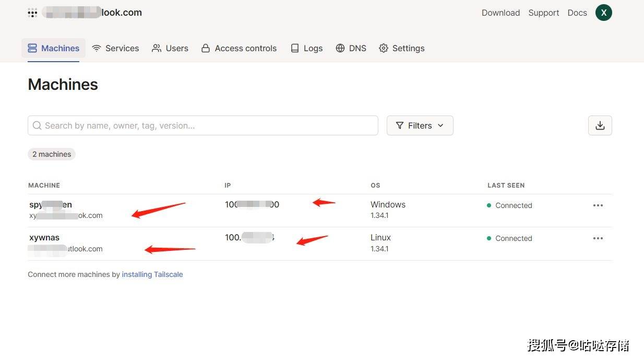Open the Support link
The height and width of the screenshot is (359, 644).
(x=544, y=13)
